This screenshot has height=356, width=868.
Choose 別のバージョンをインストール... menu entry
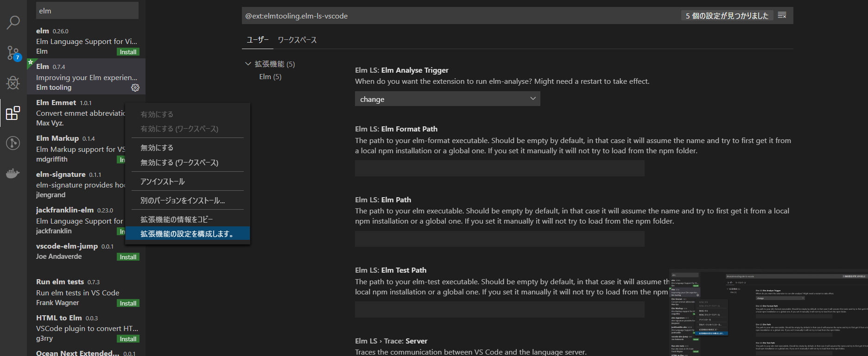tap(188, 200)
